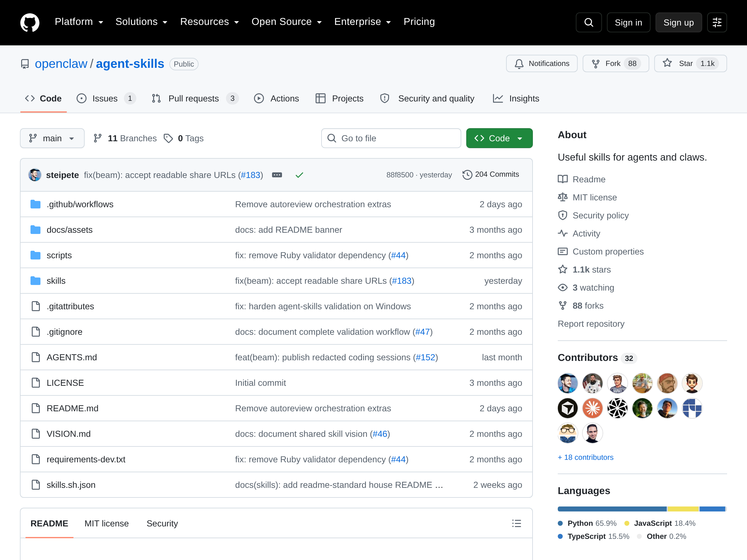
Task: Open the docs/assets folder
Action: click(70, 230)
